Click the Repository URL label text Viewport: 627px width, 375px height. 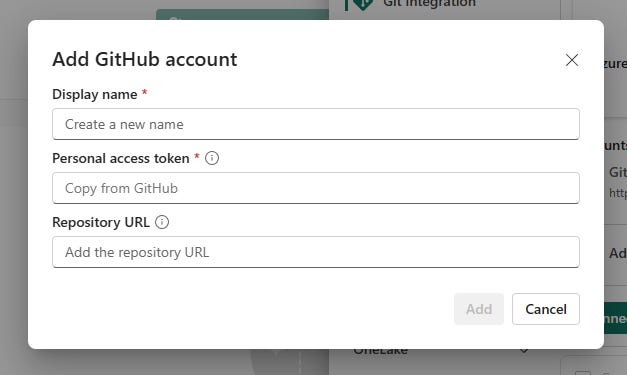[x=101, y=222]
